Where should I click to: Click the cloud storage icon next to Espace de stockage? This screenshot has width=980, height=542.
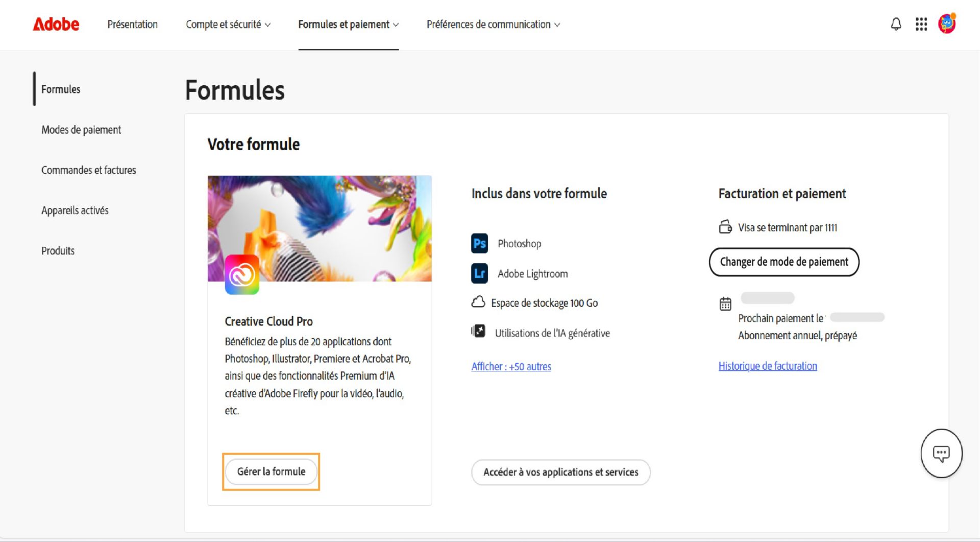pyautogui.click(x=478, y=302)
